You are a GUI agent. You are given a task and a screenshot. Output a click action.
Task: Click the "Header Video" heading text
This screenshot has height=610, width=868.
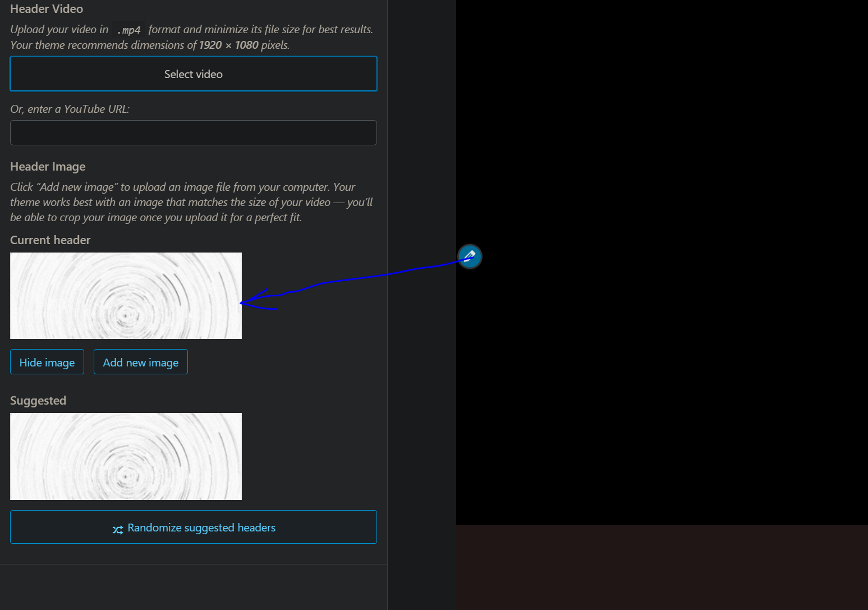click(47, 9)
